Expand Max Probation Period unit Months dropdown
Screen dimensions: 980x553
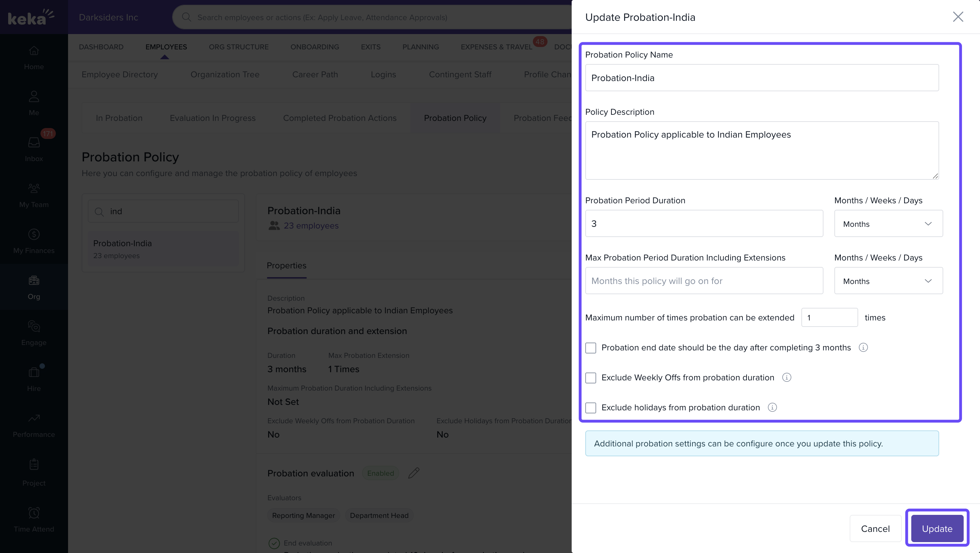pyautogui.click(x=888, y=281)
